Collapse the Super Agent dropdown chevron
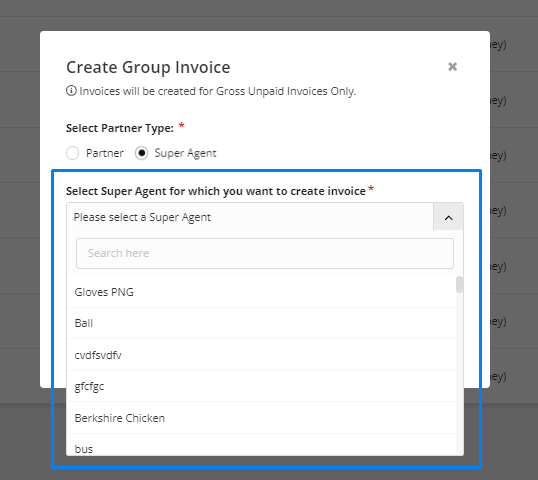This screenshot has width=538, height=480. click(x=448, y=217)
